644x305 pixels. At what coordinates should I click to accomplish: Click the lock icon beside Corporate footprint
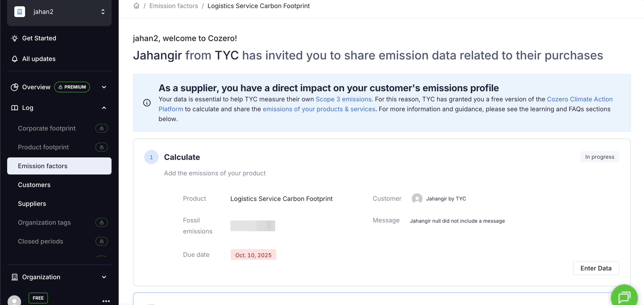tap(102, 128)
